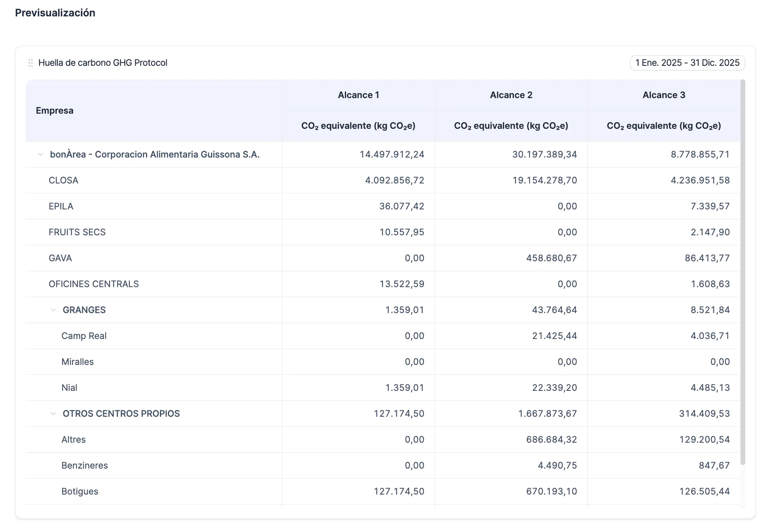
Task: Click the GRANGES value 8.521,84
Action: pyautogui.click(x=710, y=310)
